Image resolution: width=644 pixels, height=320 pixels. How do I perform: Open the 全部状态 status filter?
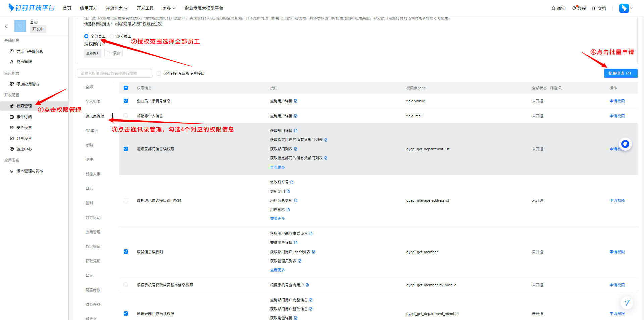point(539,88)
